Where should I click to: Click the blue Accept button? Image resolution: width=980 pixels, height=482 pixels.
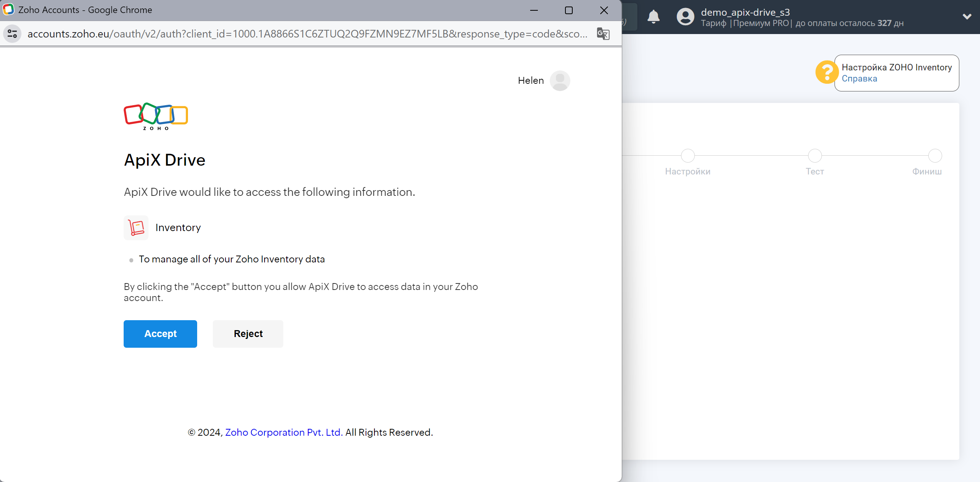160,334
